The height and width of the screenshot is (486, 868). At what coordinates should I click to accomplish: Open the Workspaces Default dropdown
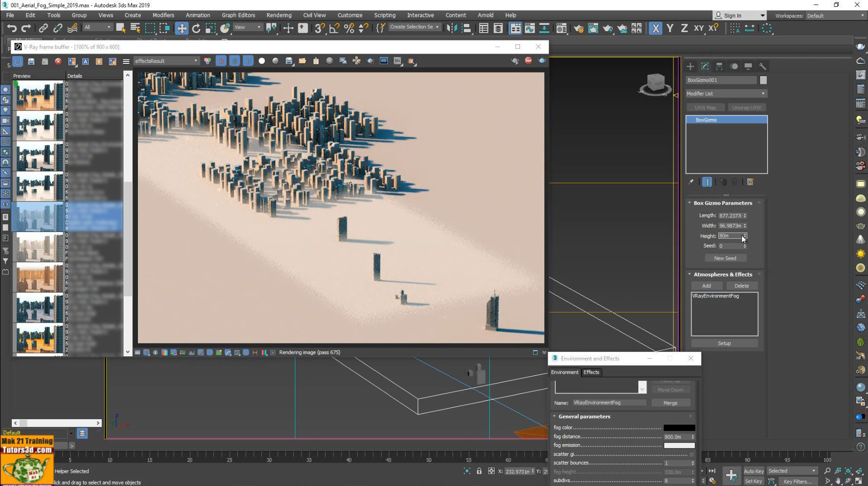835,16
